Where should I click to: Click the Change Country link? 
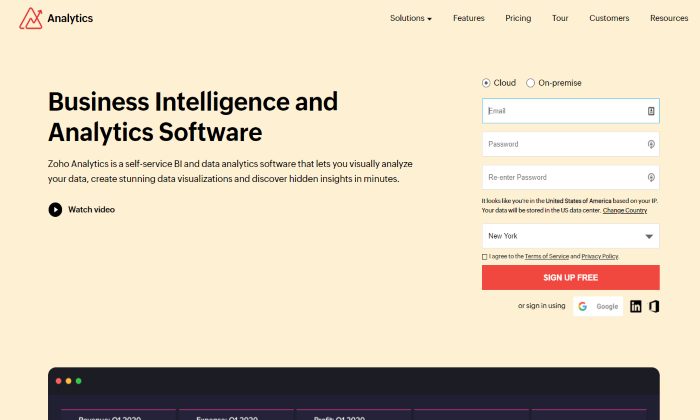(625, 211)
